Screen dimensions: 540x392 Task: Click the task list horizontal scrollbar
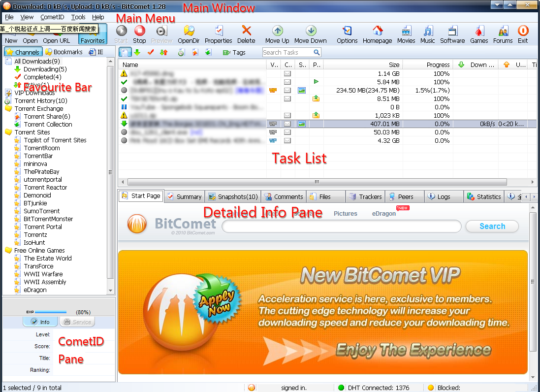317,182
